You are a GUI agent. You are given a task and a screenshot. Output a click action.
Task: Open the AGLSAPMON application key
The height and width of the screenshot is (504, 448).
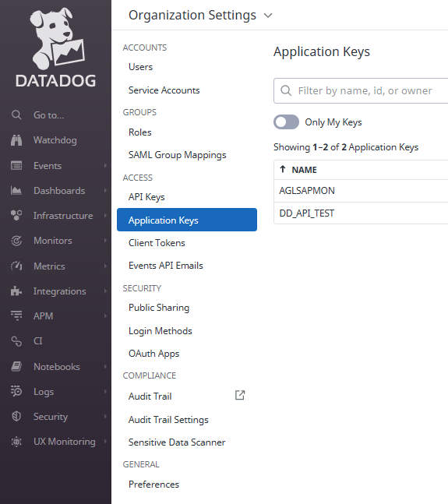point(307,191)
